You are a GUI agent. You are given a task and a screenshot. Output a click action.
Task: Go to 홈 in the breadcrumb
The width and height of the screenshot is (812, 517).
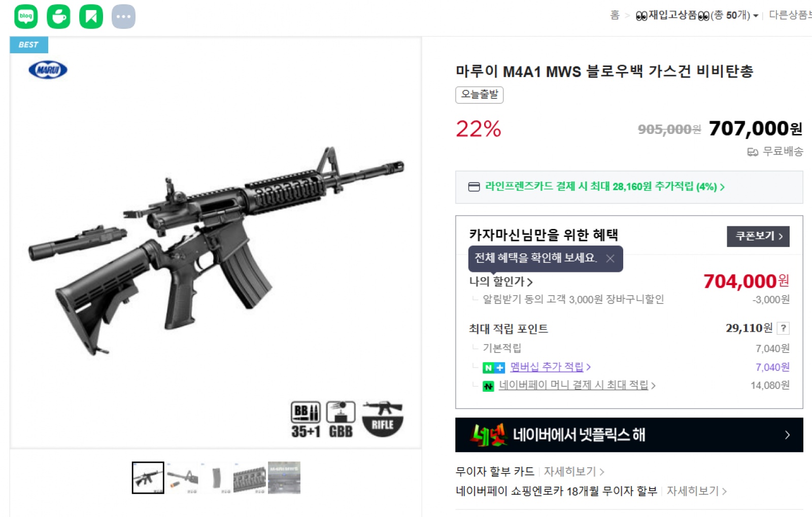tap(615, 15)
